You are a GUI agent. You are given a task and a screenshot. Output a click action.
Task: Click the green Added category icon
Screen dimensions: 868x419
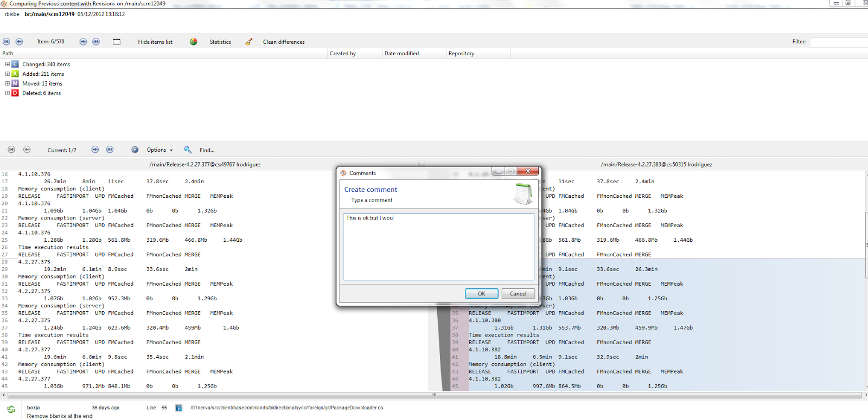point(15,74)
